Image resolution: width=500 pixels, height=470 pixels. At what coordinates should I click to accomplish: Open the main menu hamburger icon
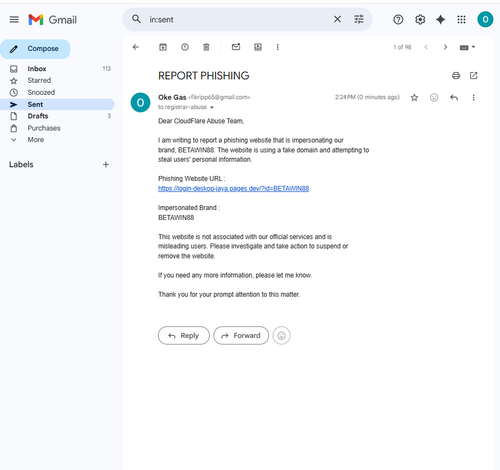14,20
